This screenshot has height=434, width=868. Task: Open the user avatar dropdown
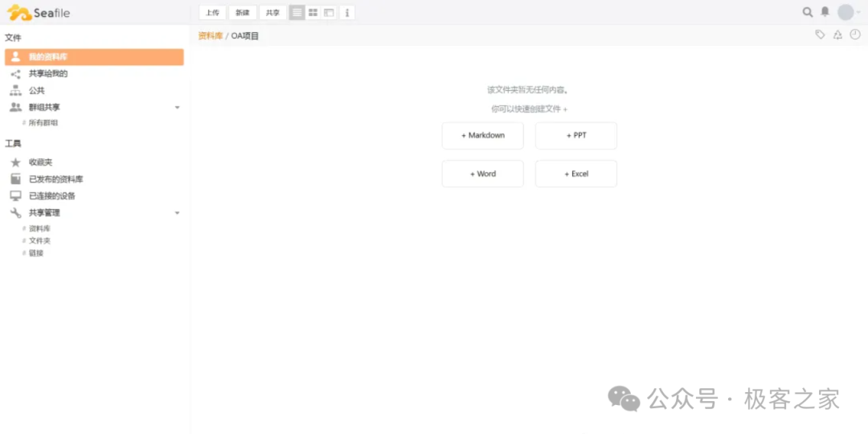pos(848,12)
